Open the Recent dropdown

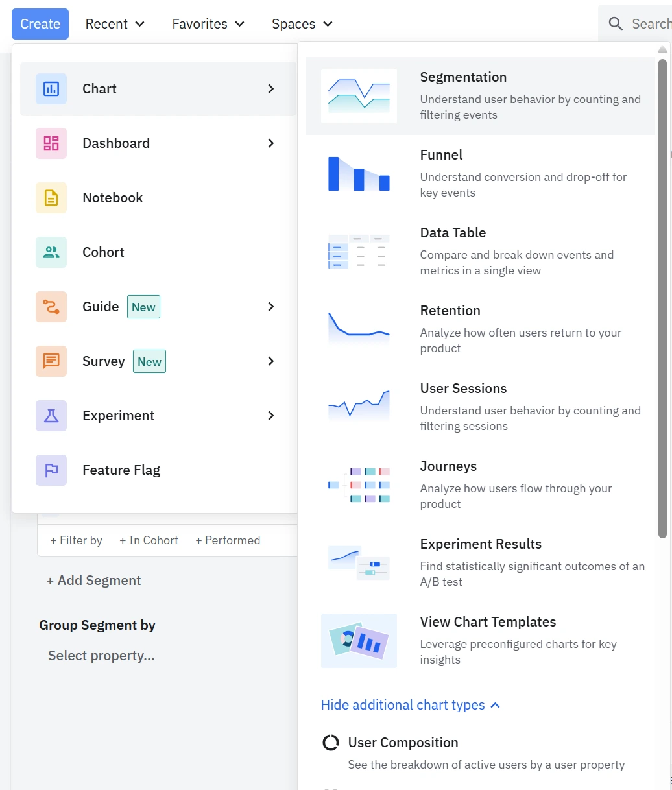(115, 24)
